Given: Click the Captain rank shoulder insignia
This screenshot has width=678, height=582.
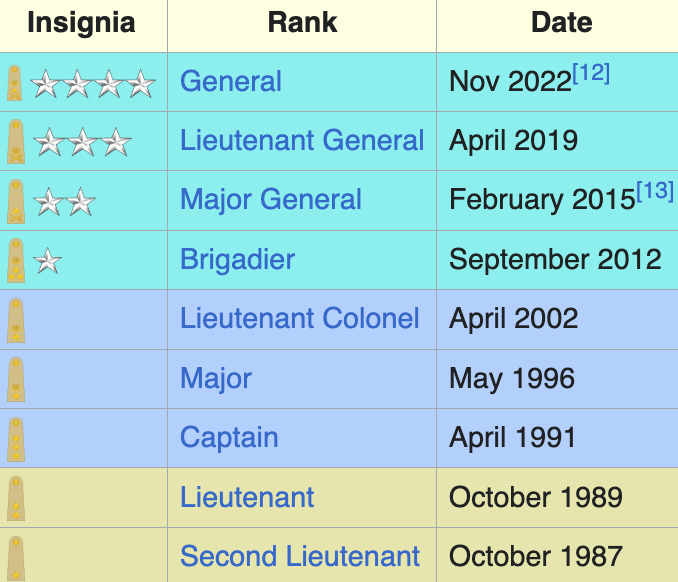Looking at the screenshot, I should point(16,439).
